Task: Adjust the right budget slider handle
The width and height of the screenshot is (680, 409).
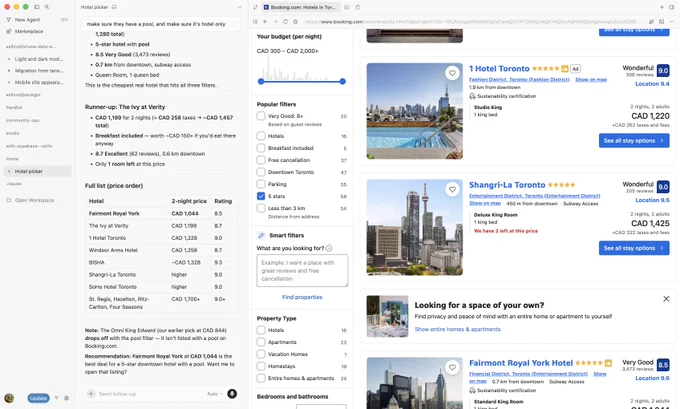Action: pyautogui.click(x=343, y=81)
